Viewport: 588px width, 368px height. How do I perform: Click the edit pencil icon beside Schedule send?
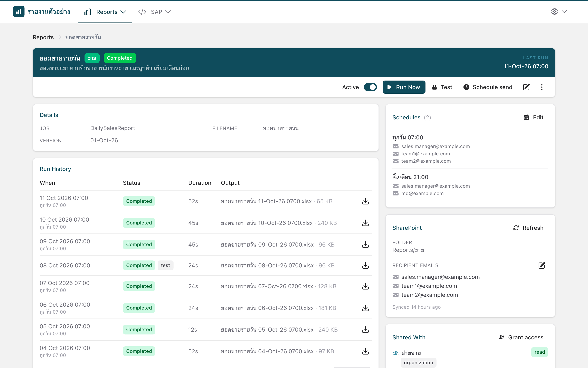pyautogui.click(x=526, y=87)
